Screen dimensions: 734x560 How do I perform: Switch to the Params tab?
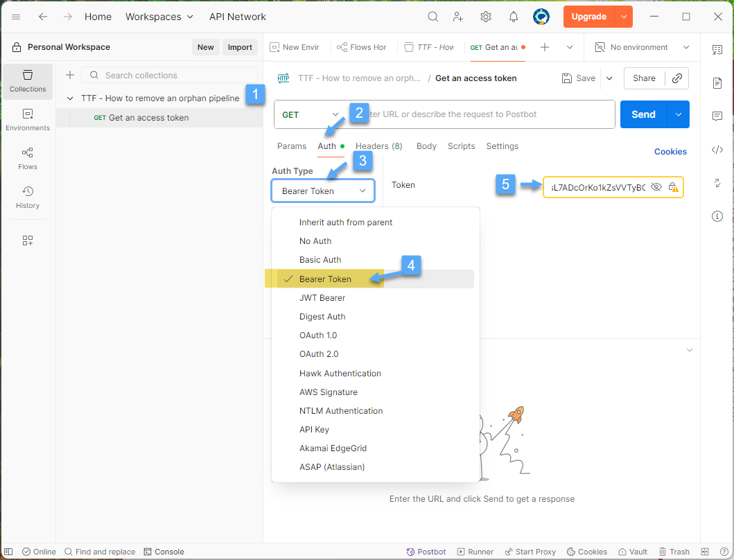tap(292, 146)
